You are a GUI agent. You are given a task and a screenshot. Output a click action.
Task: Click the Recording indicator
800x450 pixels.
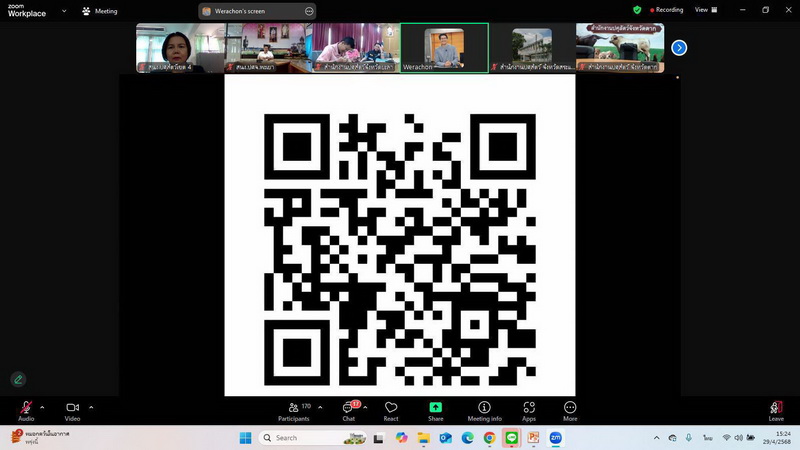click(x=666, y=10)
